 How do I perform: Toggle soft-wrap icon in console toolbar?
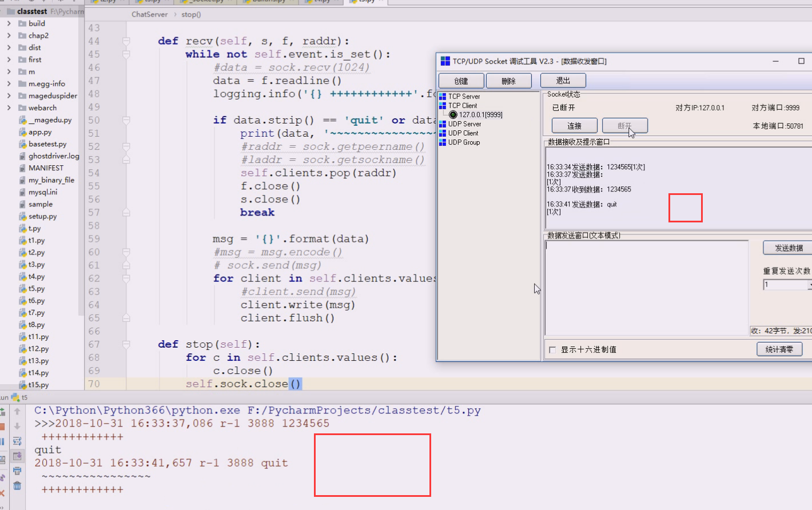tap(17, 441)
